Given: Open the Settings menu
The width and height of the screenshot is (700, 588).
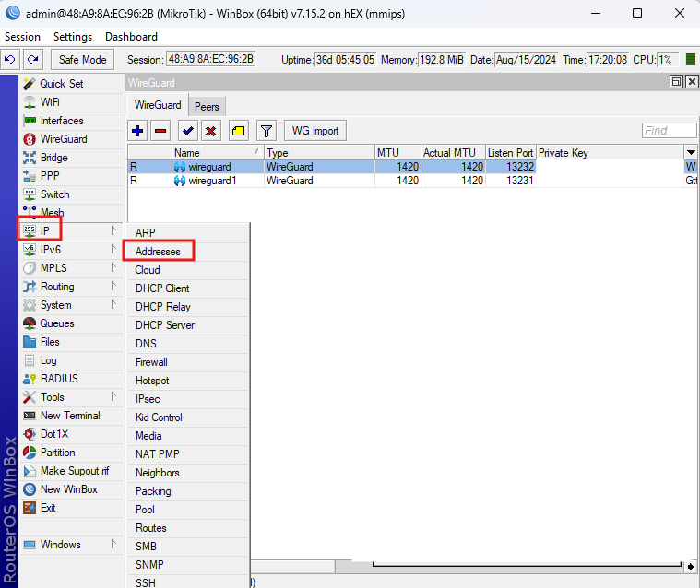Looking at the screenshot, I should coord(73,37).
